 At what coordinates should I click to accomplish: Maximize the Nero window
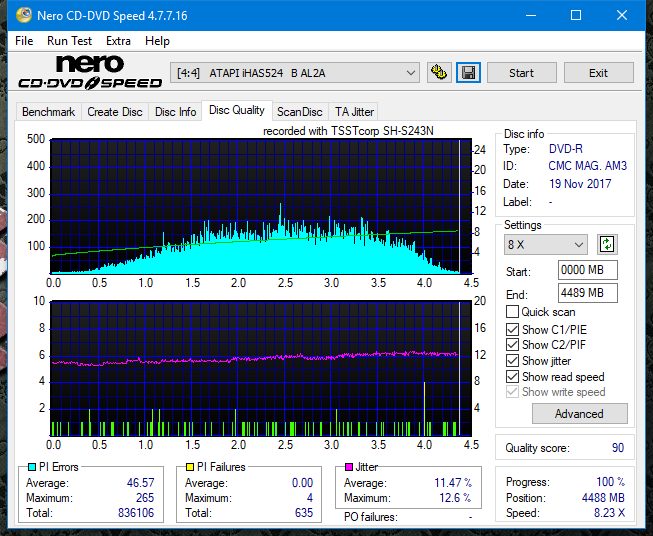[576, 15]
